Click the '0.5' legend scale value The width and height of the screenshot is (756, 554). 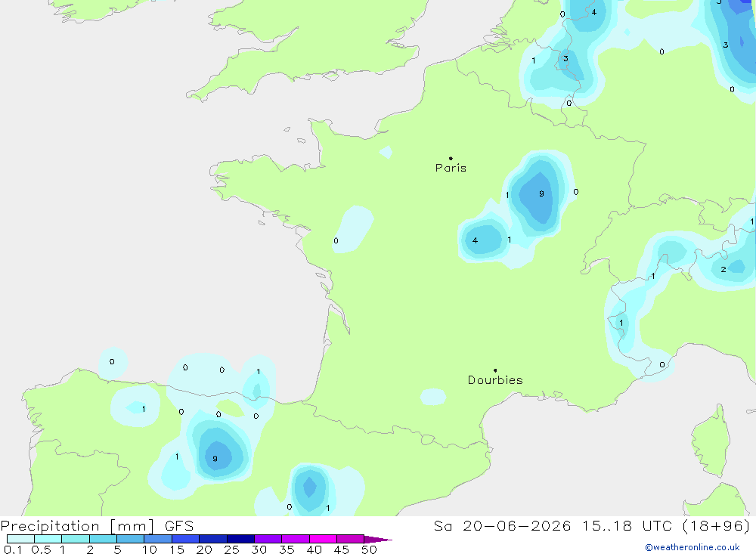pyautogui.click(x=41, y=549)
